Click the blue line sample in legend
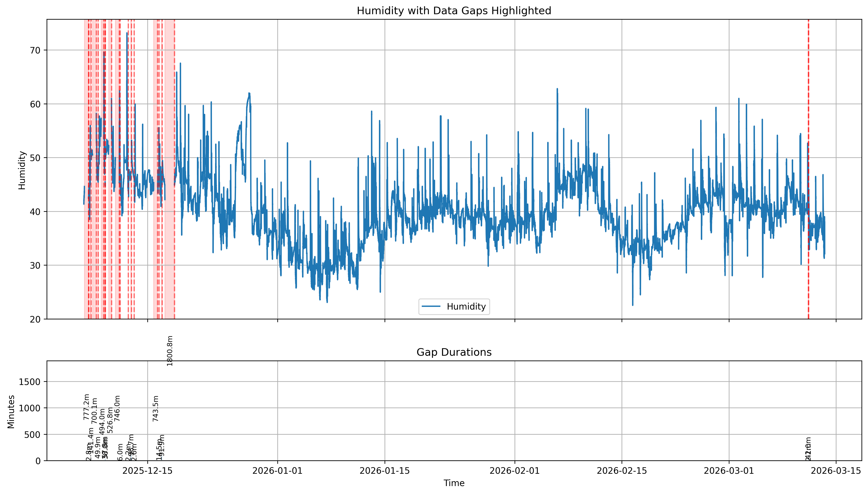Viewport: 868px width, 494px height. [x=431, y=307]
